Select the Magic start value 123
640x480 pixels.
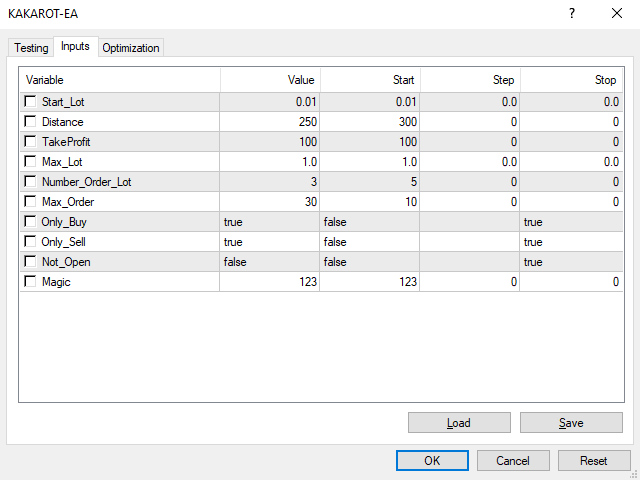click(x=370, y=282)
